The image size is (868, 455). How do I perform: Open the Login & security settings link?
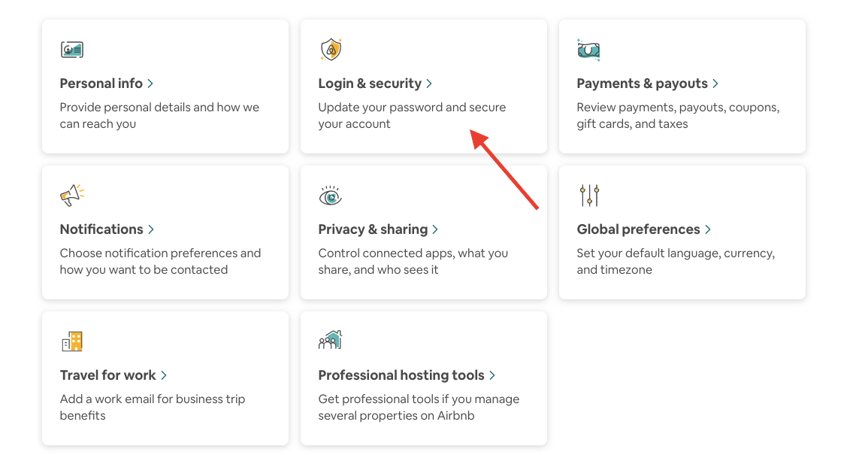369,83
